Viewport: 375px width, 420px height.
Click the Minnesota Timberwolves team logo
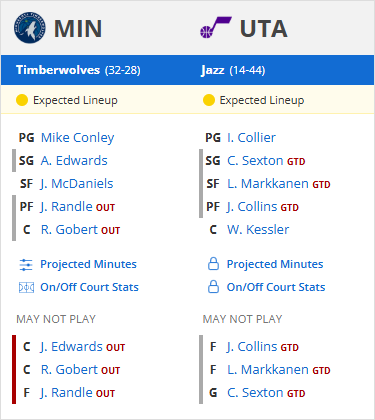(x=29, y=28)
